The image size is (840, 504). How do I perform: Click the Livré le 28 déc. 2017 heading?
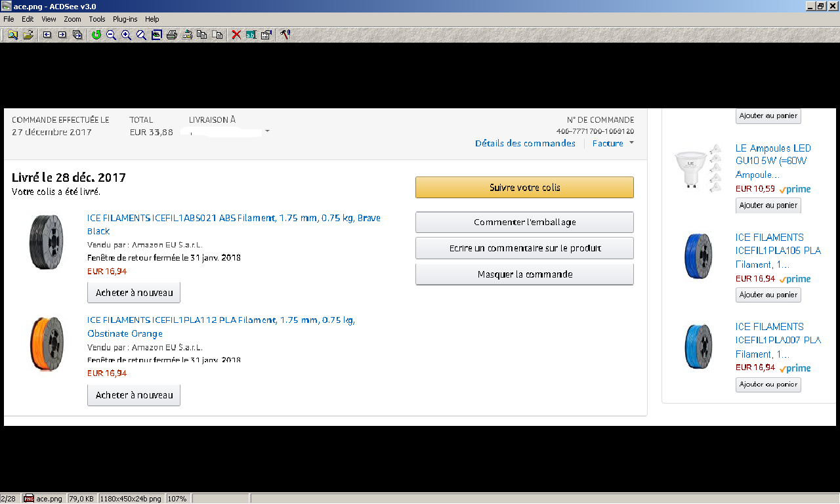(x=69, y=178)
